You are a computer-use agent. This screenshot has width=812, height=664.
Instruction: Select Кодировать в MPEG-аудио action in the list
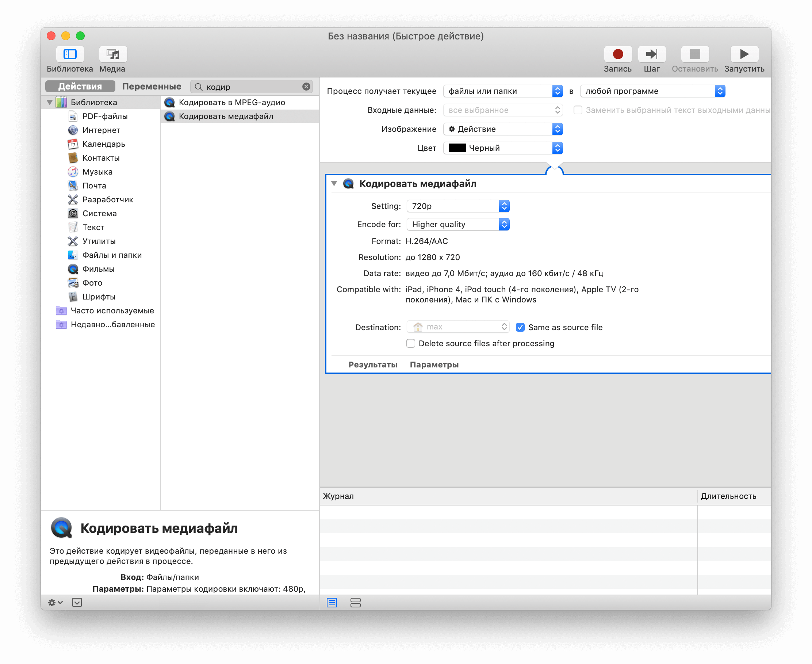click(x=232, y=103)
